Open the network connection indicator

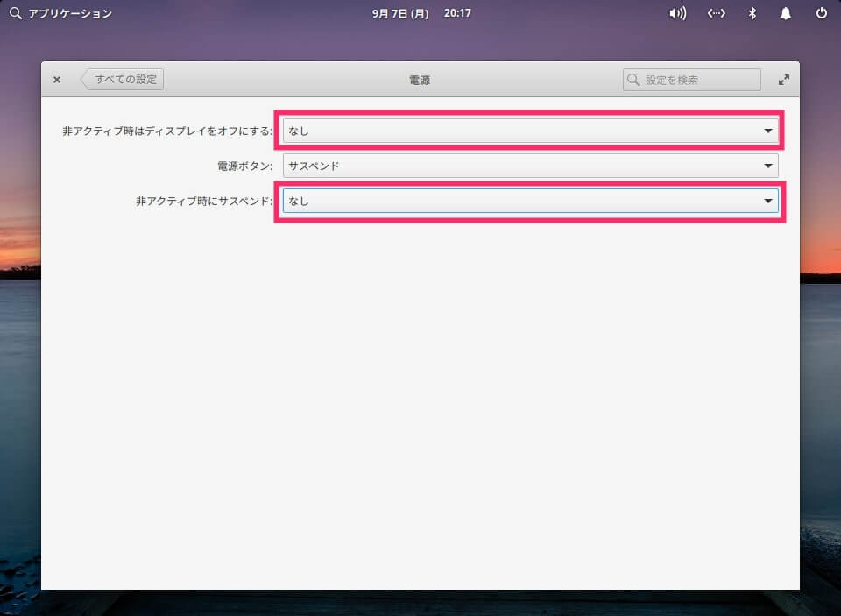pyautogui.click(x=716, y=13)
